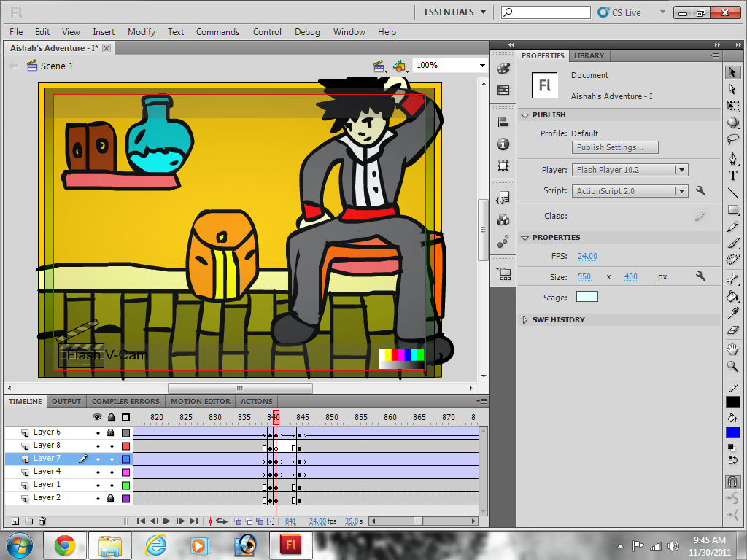
Task: Select the Pen tool
Action: click(x=732, y=158)
